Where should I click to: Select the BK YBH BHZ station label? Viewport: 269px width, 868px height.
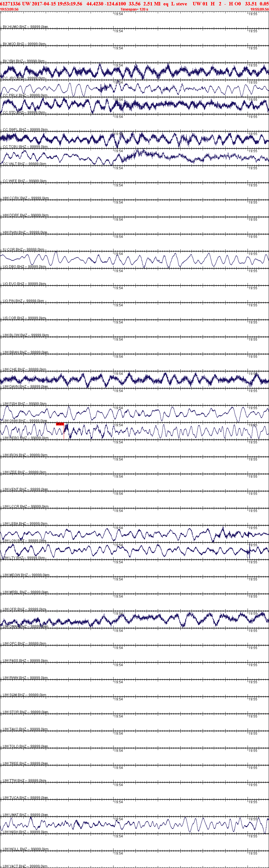click(x=24, y=61)
